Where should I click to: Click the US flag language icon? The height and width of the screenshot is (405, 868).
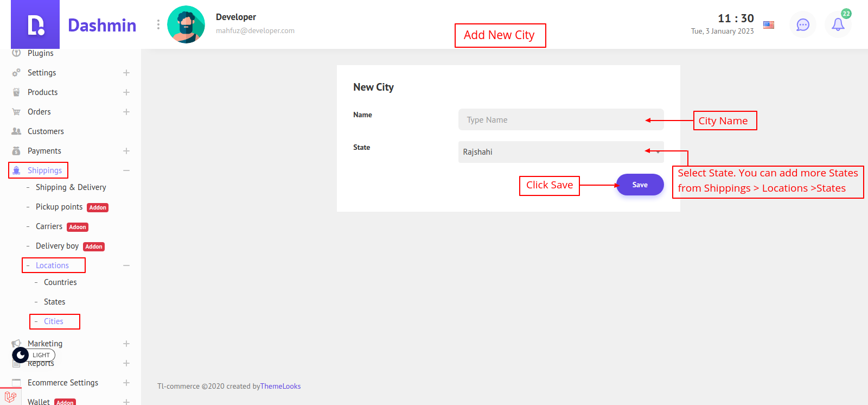pyautogui.click(x=769, y=25)
